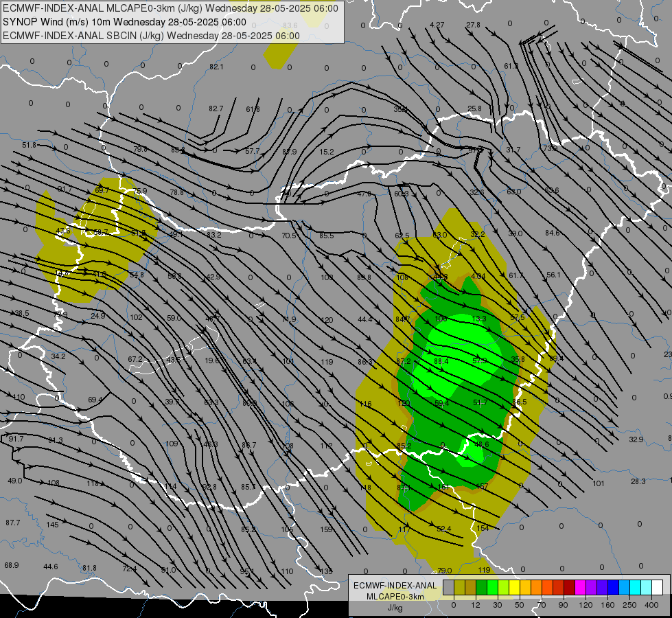Click the map value 82.1
This screenshot has height=618, width=672.
(216, 67)
